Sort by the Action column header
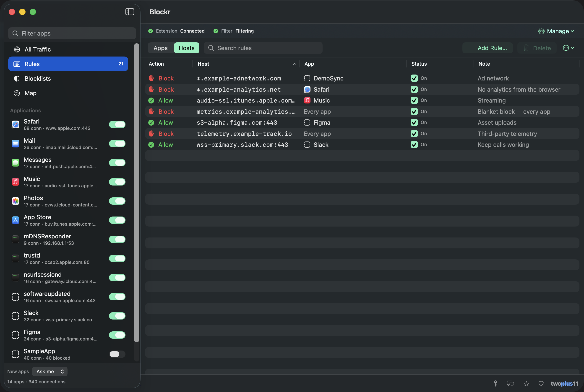 (169, 64)
